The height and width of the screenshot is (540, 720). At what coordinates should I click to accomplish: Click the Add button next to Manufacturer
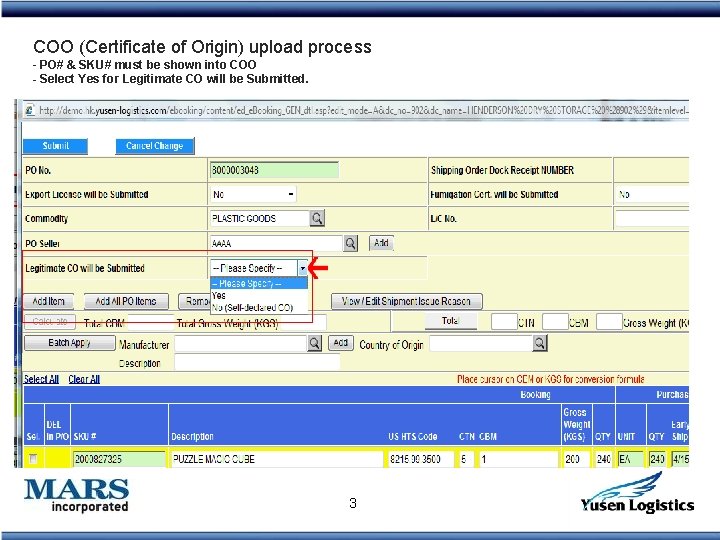pyautogui.click(x=341, y=343)
